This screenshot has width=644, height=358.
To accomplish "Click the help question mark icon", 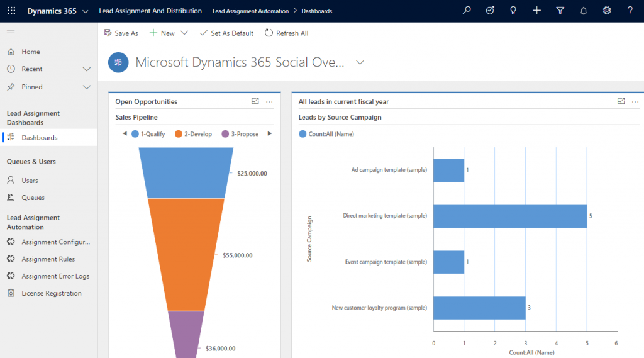I will click(630, 11).
